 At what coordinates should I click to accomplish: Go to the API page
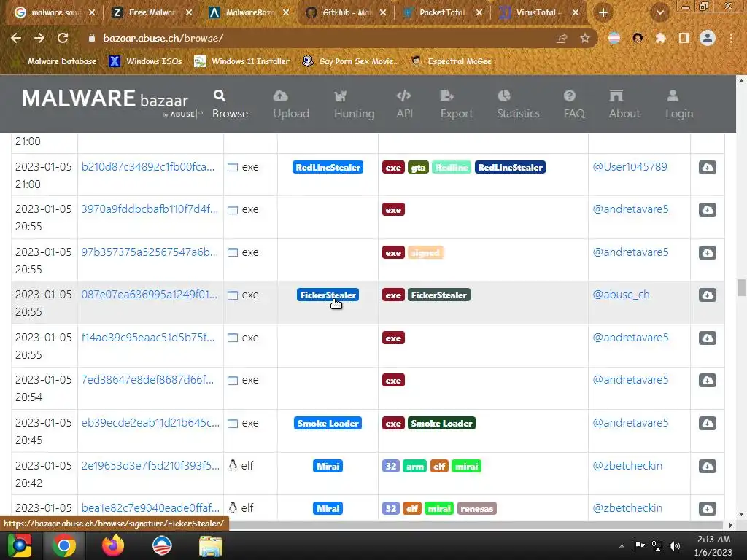[404, 104]
